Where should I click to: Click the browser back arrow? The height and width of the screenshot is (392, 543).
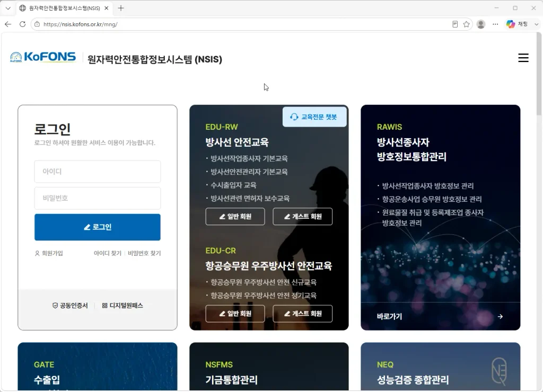point(8,24)
